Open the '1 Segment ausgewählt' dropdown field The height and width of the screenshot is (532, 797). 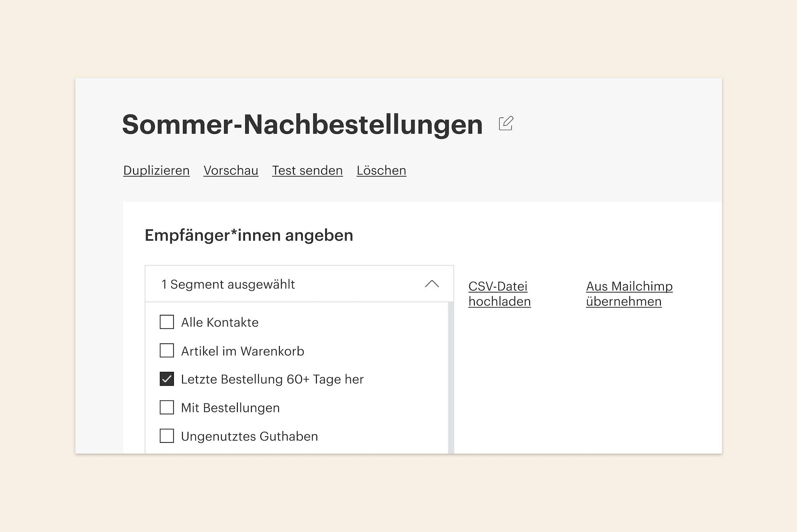(x=272, y=284)
